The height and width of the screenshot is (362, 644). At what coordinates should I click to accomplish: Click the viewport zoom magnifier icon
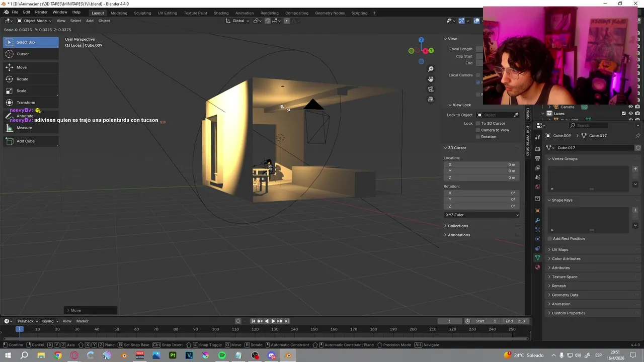[x=431, y=69]
